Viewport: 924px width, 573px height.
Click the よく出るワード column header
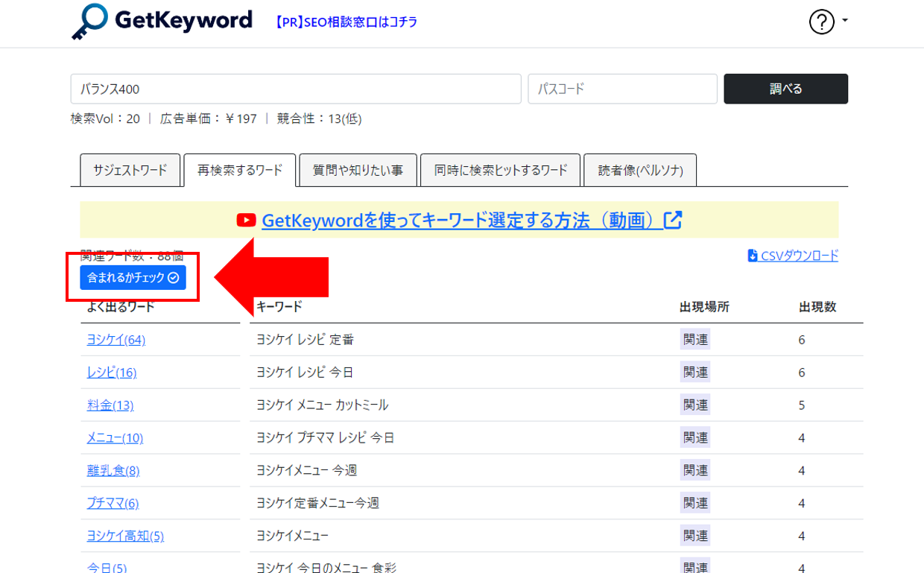click(120, 307)
